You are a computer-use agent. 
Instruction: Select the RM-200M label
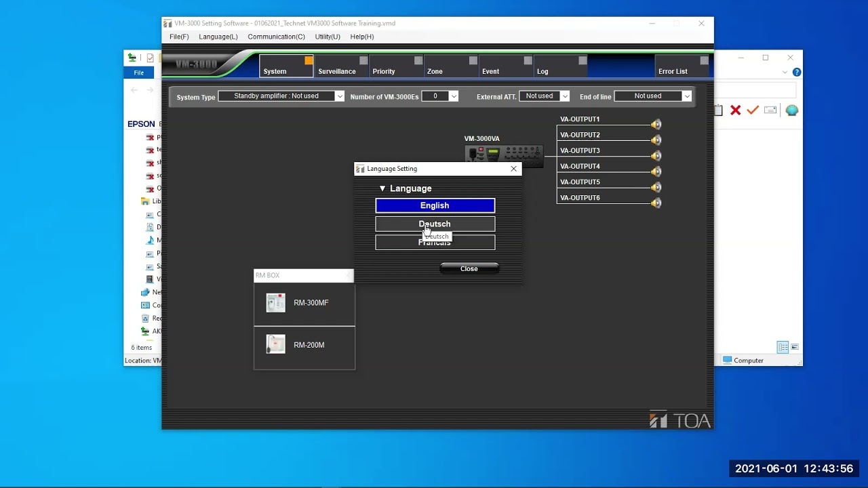pos(309,345)
